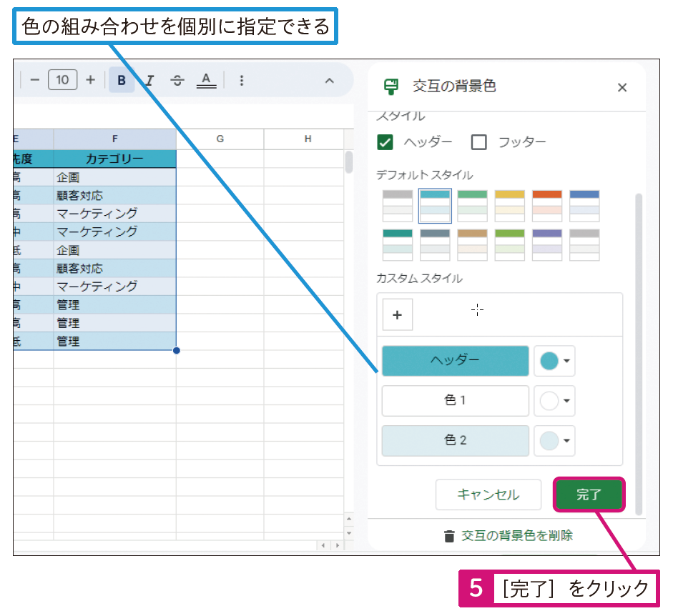Screen dimensions: 673x616
Task: Open the text color tool
Action: (x=206, y=80)
